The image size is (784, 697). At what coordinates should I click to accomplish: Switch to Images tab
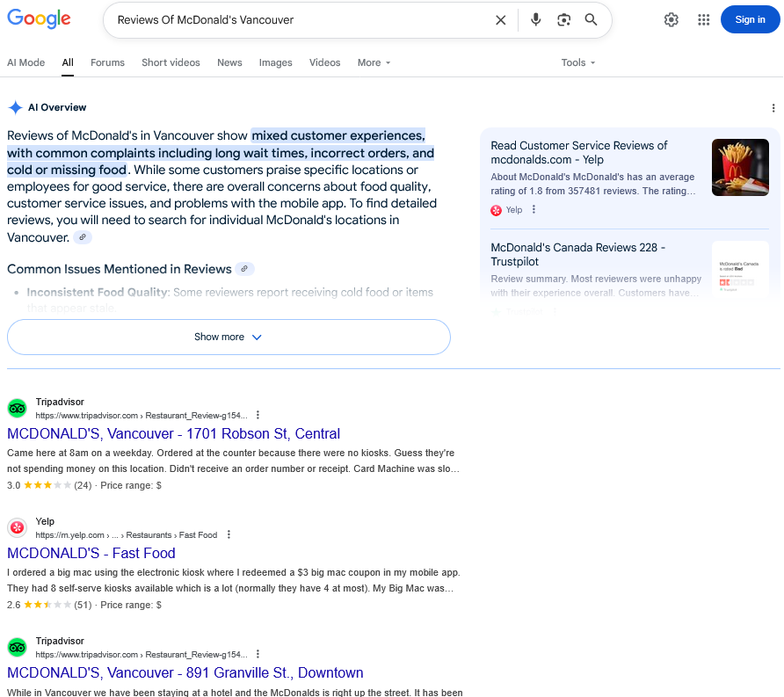pyautogui.click(x=275, y=62)
